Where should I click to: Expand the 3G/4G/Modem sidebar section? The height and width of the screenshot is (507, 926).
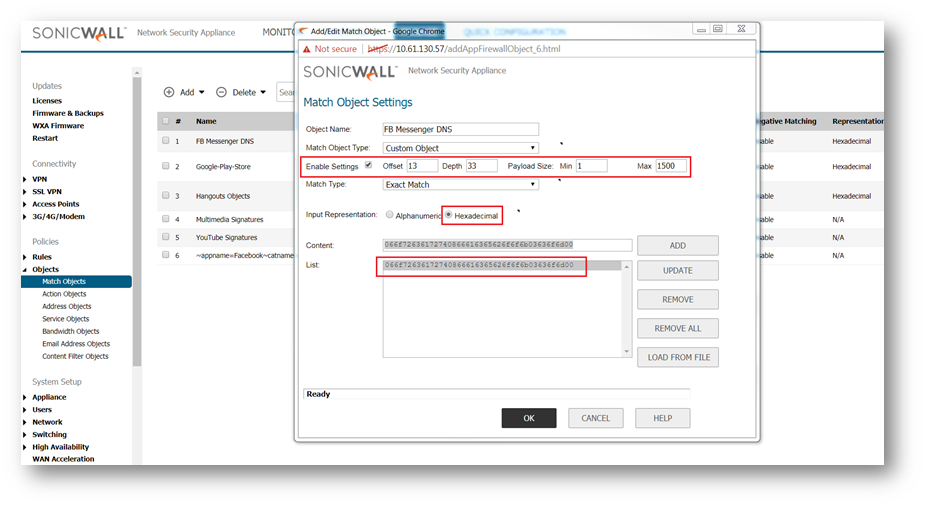(25, 217)
